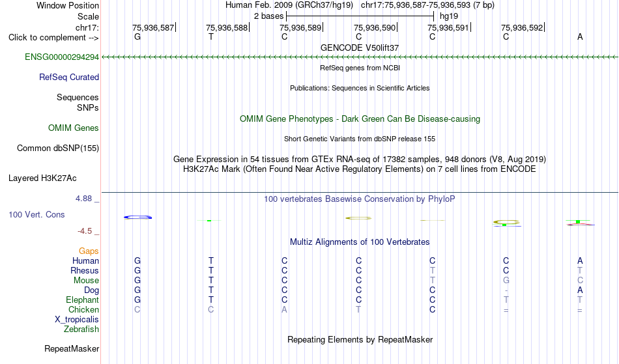The width and height of the screenshot is (619, 364).
Task: Click "Human Feb. 2009 (GRCh37/hg19)" assembly text
Action: [x=290, y=5]
